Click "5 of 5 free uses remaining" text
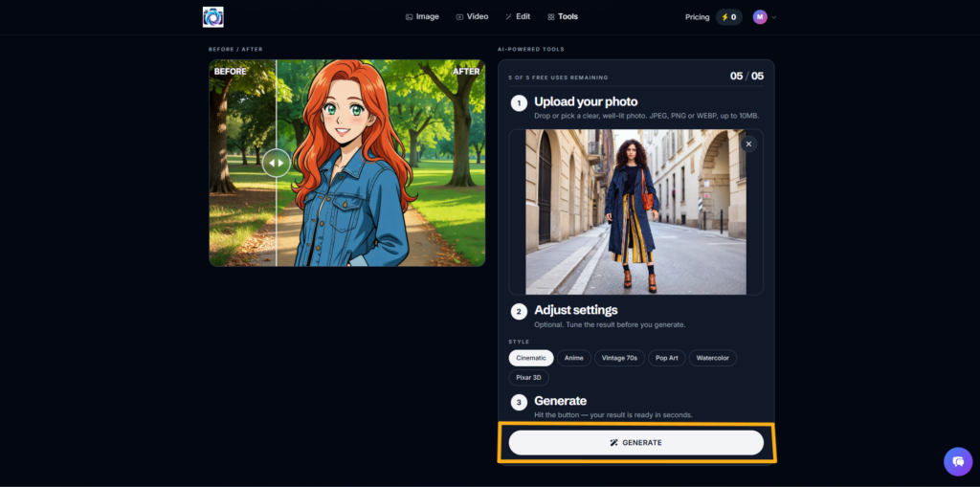The width and height of the screenshot is (980, 487). pos(558,77)
